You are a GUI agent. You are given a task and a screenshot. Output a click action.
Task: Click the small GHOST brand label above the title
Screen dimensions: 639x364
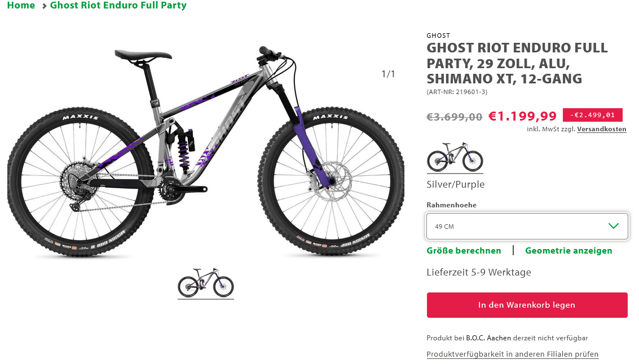438,35
